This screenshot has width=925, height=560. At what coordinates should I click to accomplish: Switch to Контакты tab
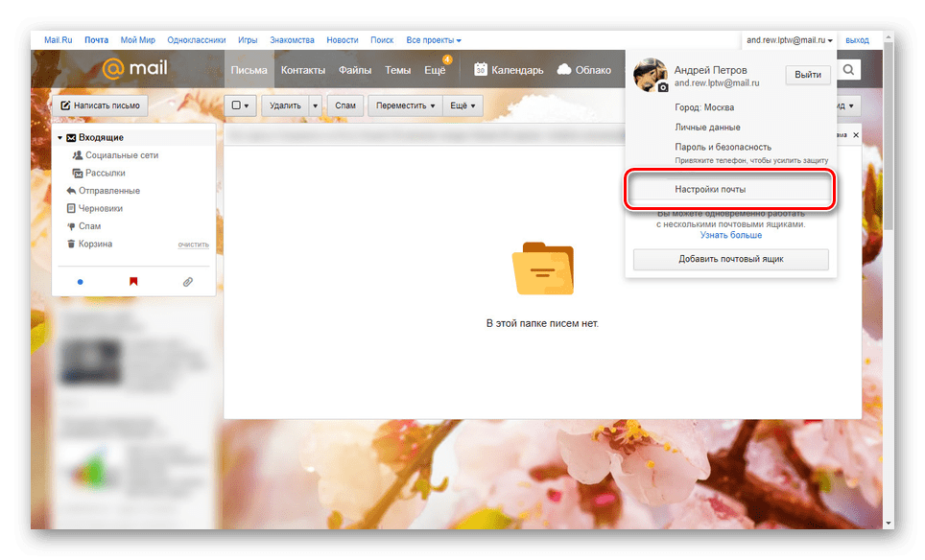[x=303, y=70]
